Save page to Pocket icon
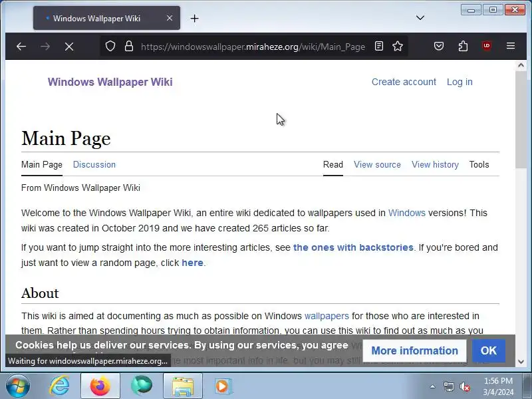 [439, 46]
